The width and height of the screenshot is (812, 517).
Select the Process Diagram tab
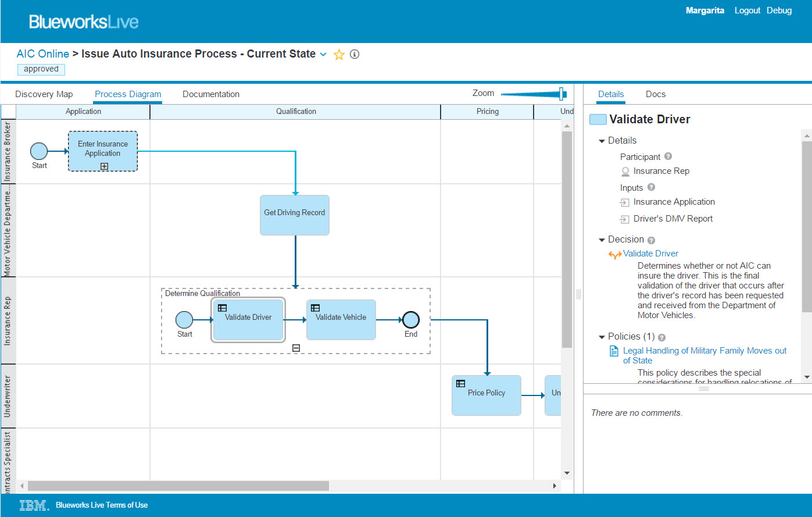(128, 94)
